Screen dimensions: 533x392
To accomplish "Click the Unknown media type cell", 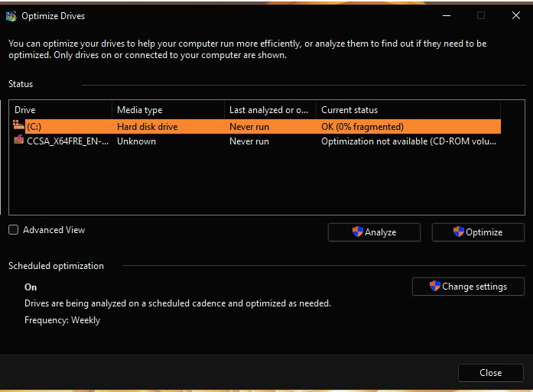I will tap(136, 141).
